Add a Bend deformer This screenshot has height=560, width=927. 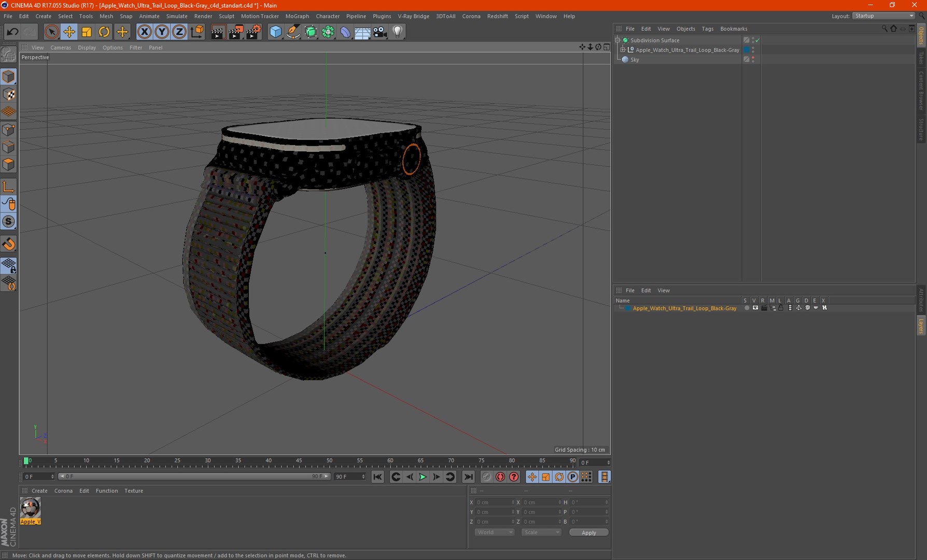345,32
